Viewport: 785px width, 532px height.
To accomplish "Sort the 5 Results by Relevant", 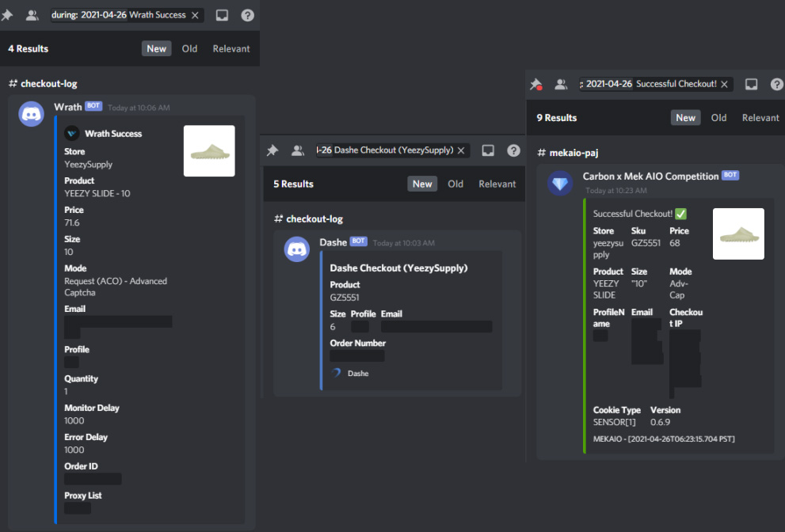I will [497, 184].
